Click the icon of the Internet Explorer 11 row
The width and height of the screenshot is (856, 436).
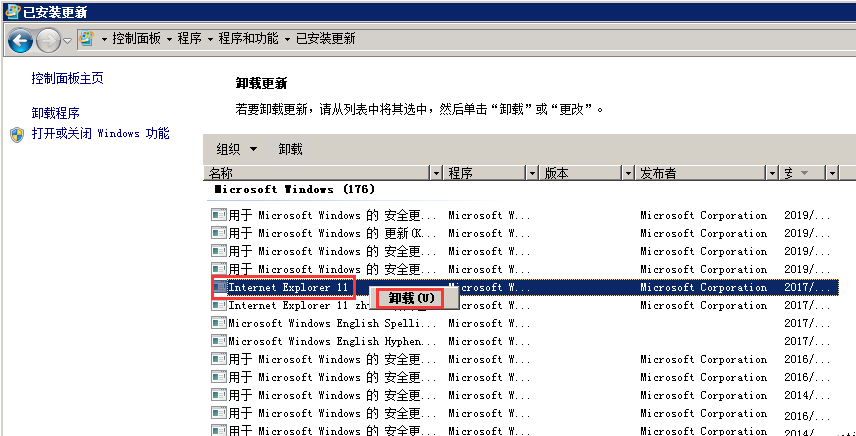pos(219,287)
